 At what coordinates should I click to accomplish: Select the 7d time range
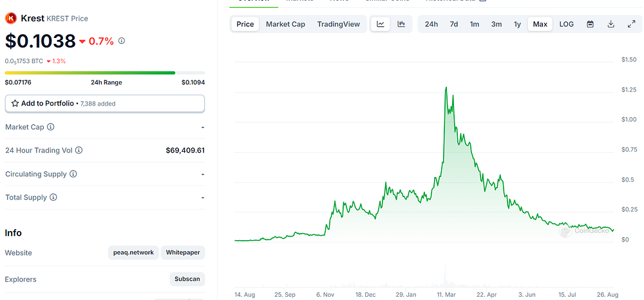click(x=454, y=24)
